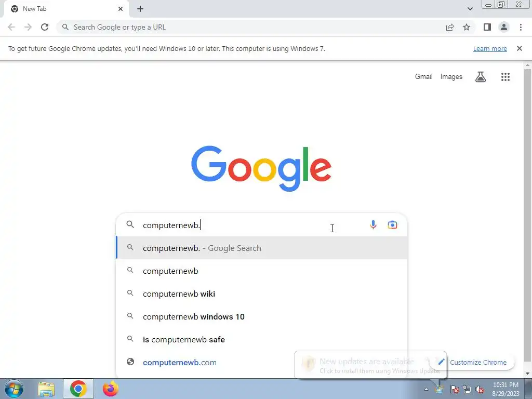Click the globe icon beside computernewb.com

pyautogui.click(x=130, y=362)
